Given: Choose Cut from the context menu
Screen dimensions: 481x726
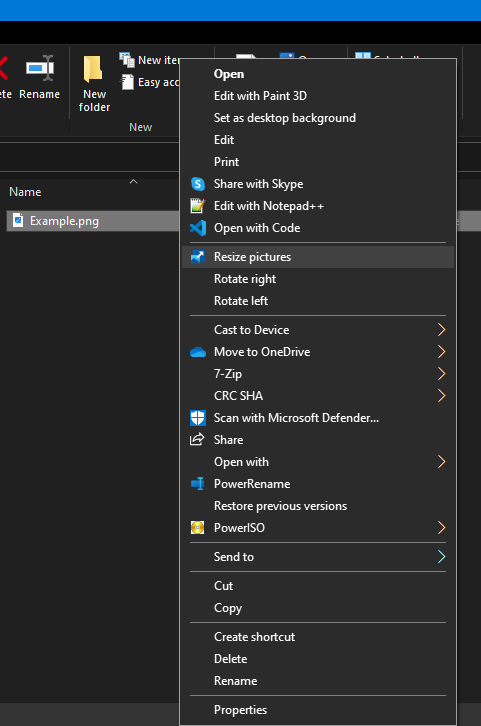Looking at the screenshot, I should (318, 586).
